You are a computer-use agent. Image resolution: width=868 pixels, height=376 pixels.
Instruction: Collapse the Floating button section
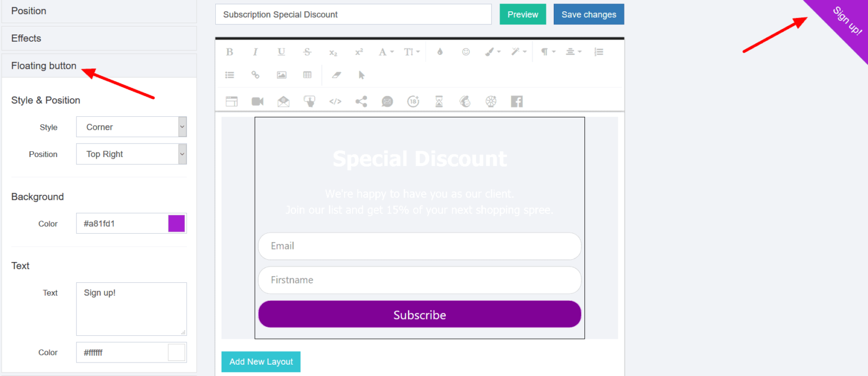99,66
